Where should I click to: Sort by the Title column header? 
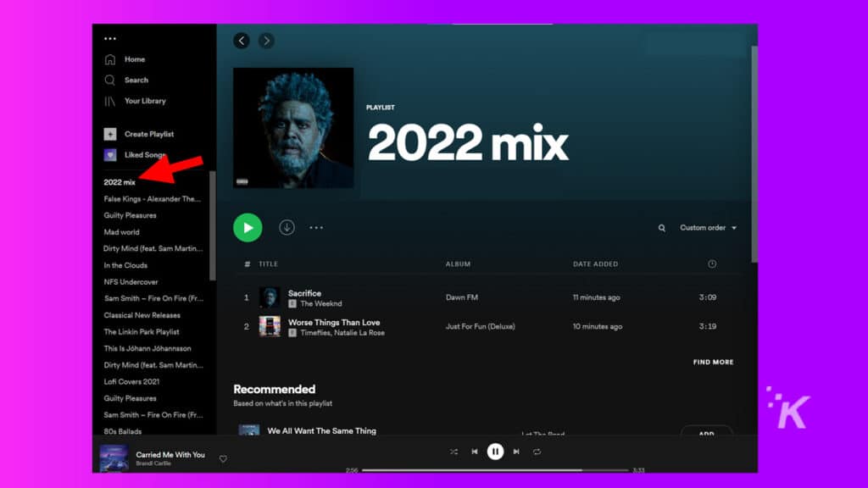pyautogui.click(x=269, y=264)
